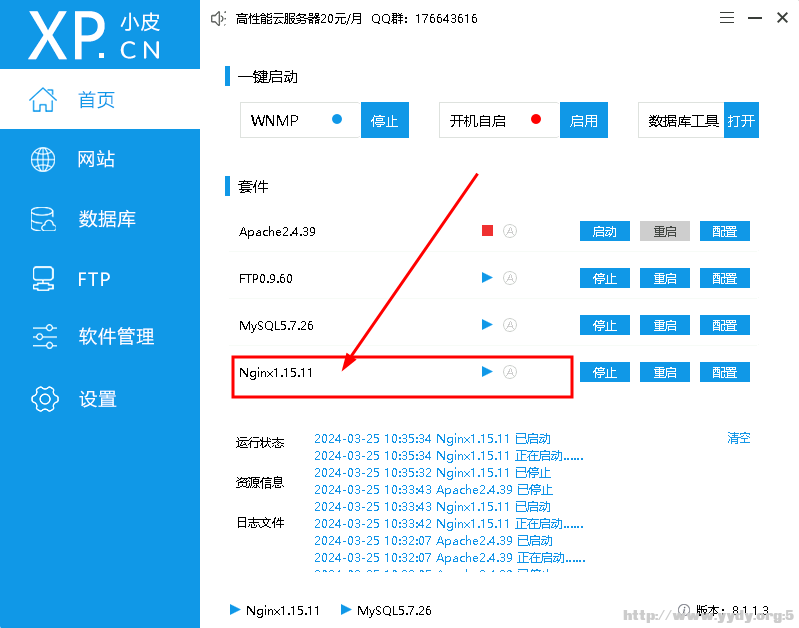Select the 日志文件 tab
799x628 pixels.
tap(260, 522)
